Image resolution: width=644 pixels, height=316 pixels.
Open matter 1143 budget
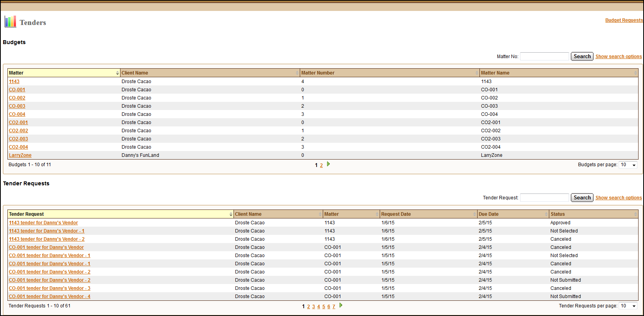pos(14,82)
